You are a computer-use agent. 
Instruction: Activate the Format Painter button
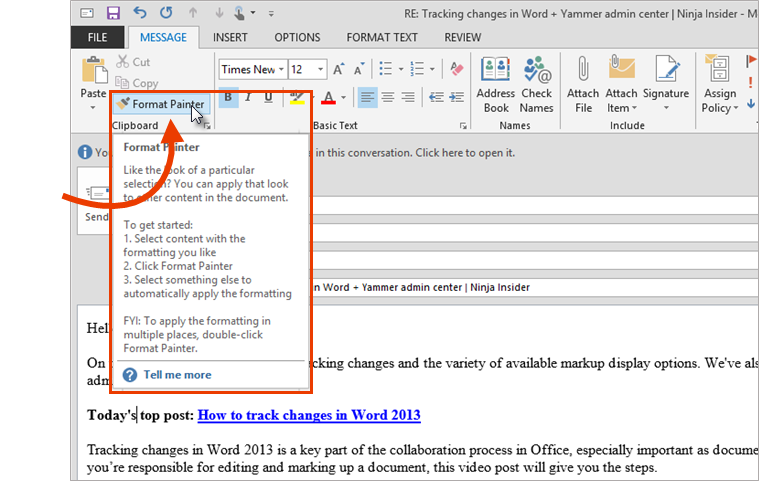tap(161, 104)
